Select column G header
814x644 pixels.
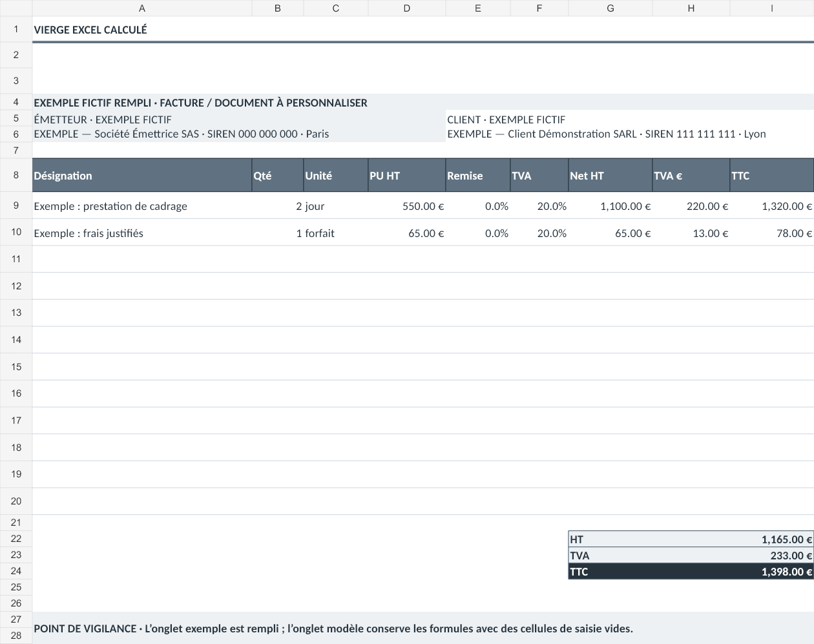(x=610, y=8)
